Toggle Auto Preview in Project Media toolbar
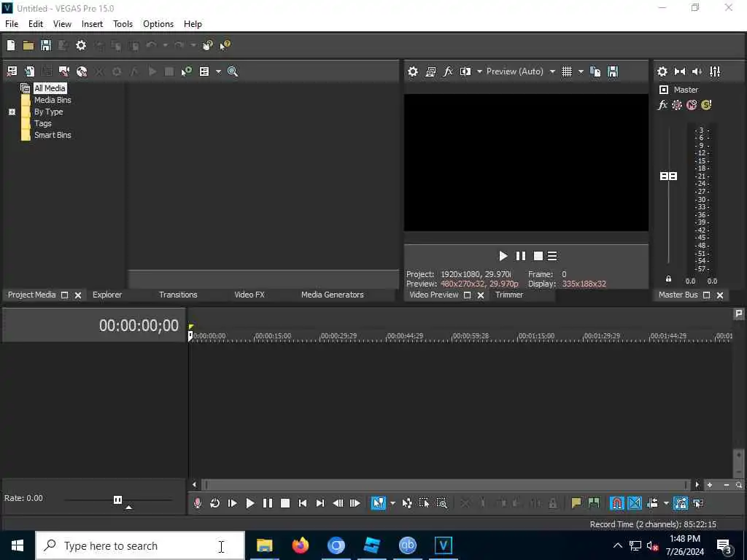 (x=186, y=71)
